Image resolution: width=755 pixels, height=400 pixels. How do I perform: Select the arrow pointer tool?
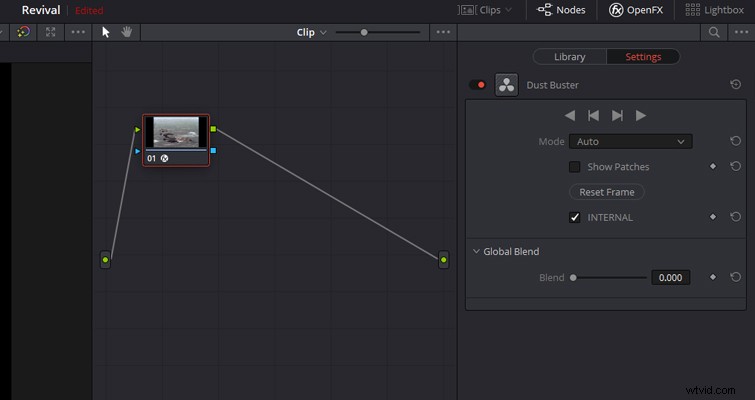(x=106, y=32)
